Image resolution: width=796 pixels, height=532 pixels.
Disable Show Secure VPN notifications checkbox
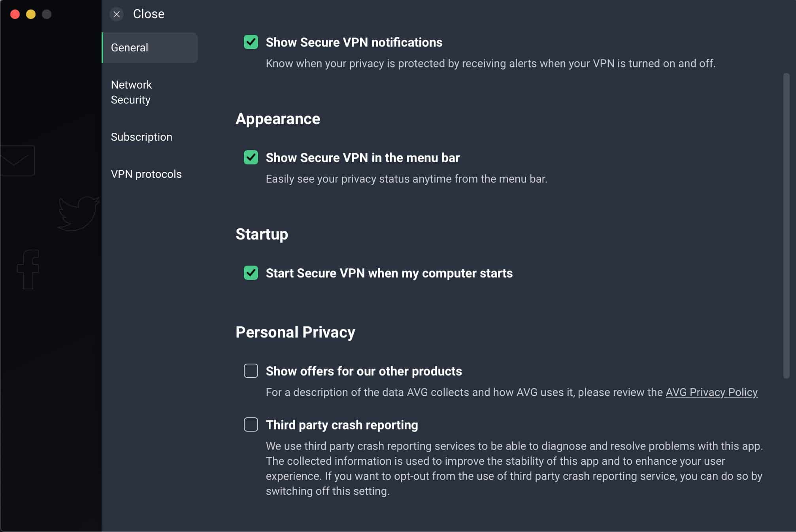[251, 42]
